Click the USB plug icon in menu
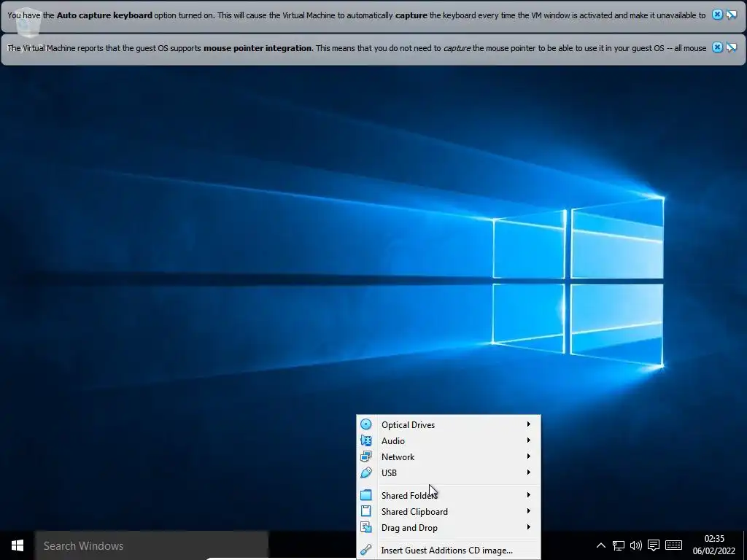747x560 pixels. coord(366,472)
